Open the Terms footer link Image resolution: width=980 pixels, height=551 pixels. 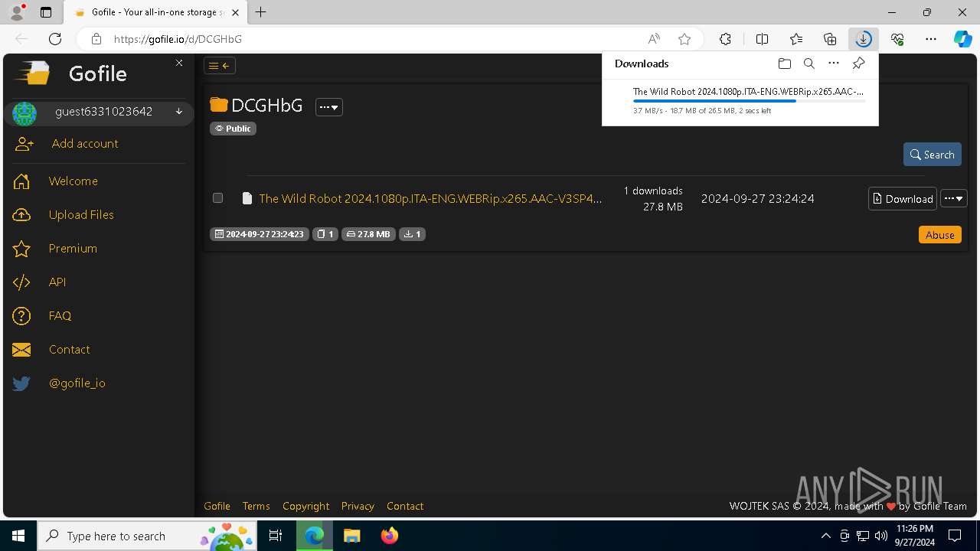[x=256, y=506]
